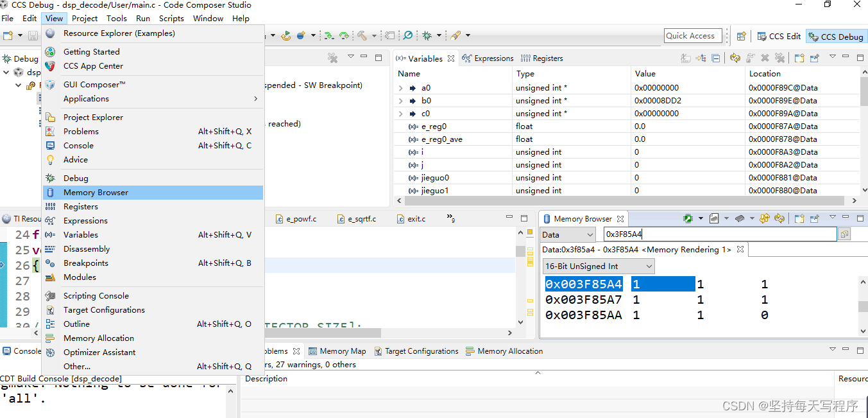Open the build hammer dropdown arrow
Viewport: 868px width, 418px height.
click(374, 36)
